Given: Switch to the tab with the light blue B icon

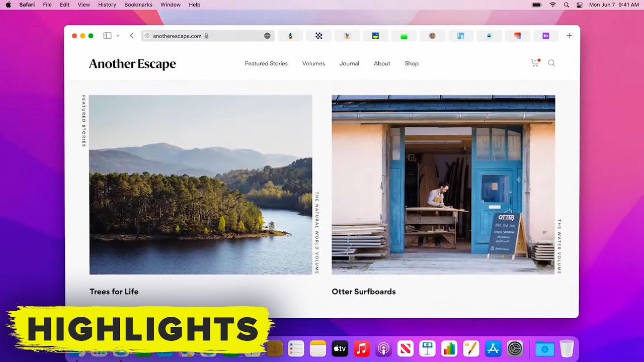Looking at the screenshot, I should pos(460,36).
